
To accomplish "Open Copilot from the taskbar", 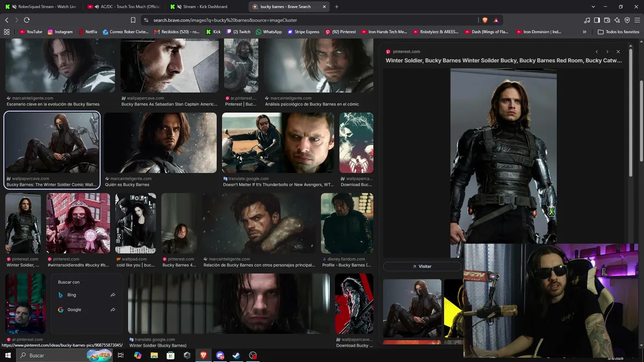I will point(137,355).
